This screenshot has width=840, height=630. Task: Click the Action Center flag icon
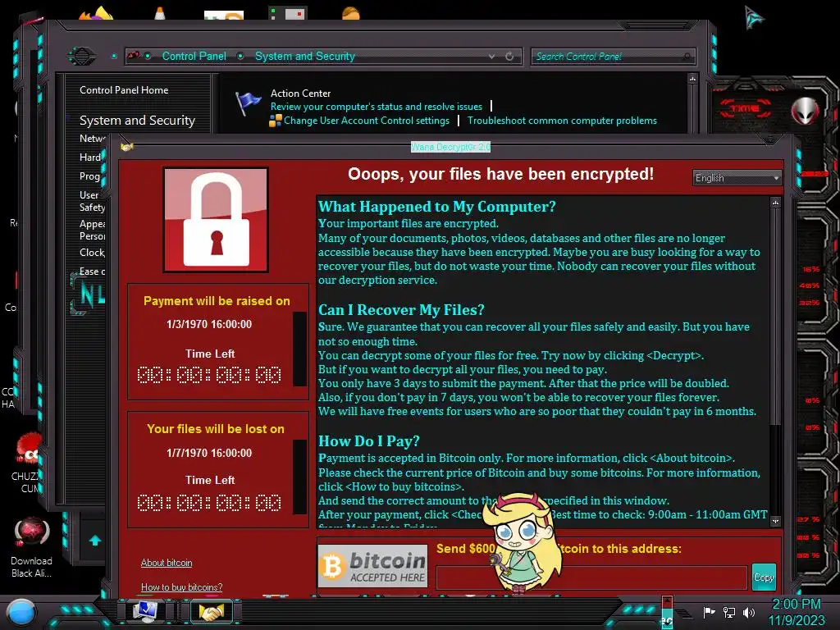[x=248, y=103]
